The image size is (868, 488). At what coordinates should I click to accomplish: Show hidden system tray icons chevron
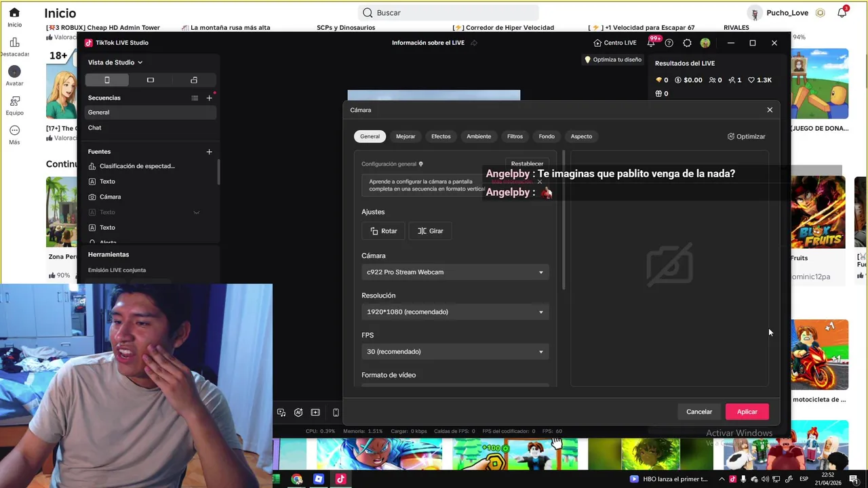click(x=722, y=479)
